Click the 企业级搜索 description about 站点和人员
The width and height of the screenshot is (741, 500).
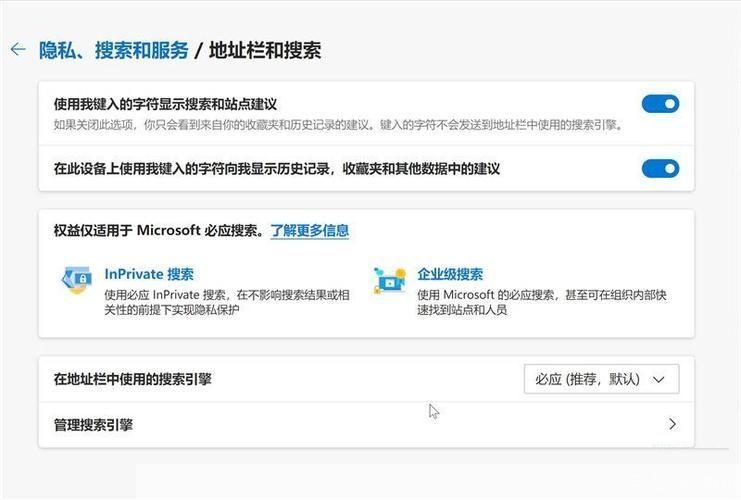[542, 302]
